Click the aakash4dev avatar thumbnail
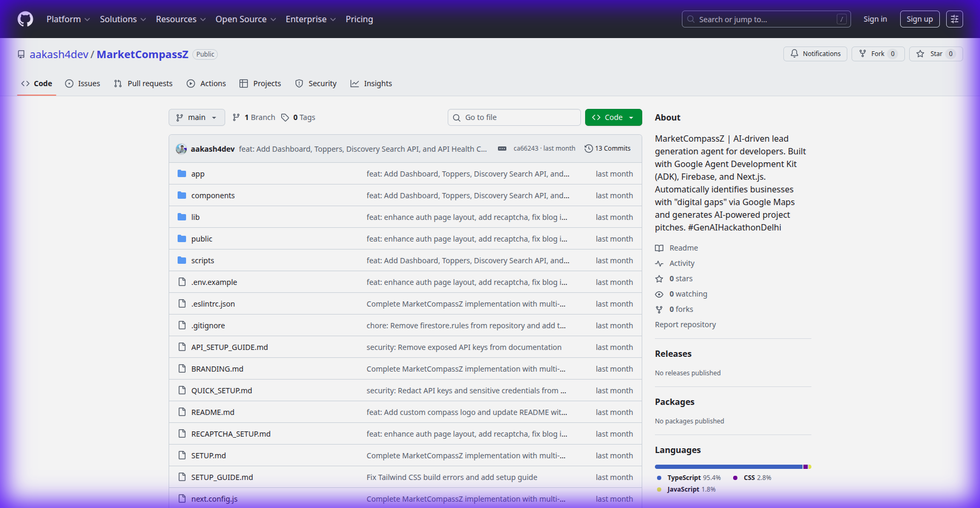This screenshot has width=980, height=508. click(181, 149)
